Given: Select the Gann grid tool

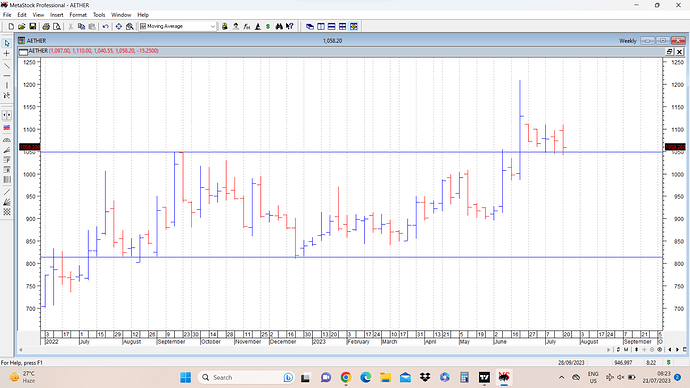Looking at the screenshot, I should [x=7, y=212].
